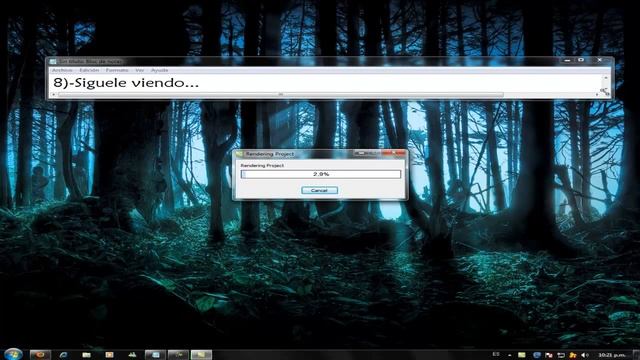Screen dimensions: 640x360
Task: Open the volume speaker tray icon
Action: pyautogui.click(x=585, y=355)
